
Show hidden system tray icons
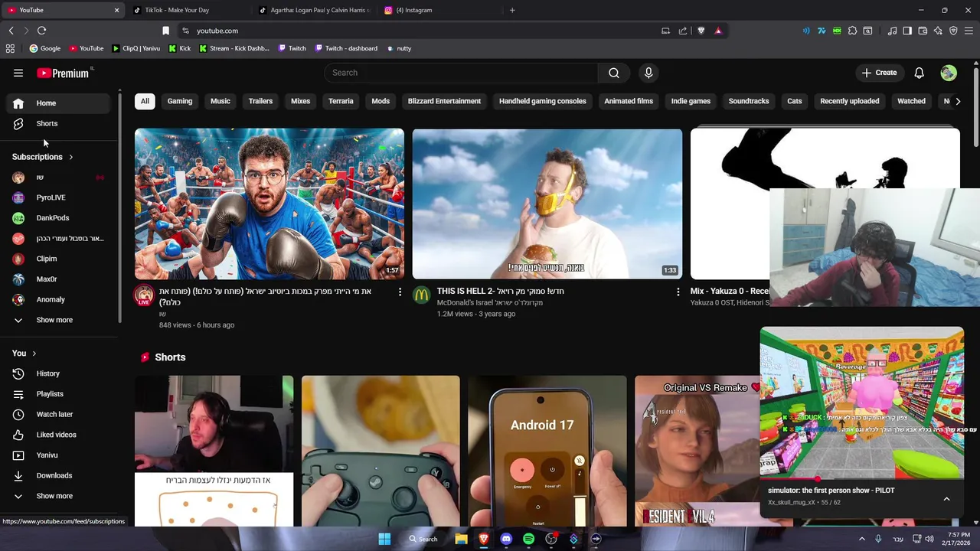861,539
